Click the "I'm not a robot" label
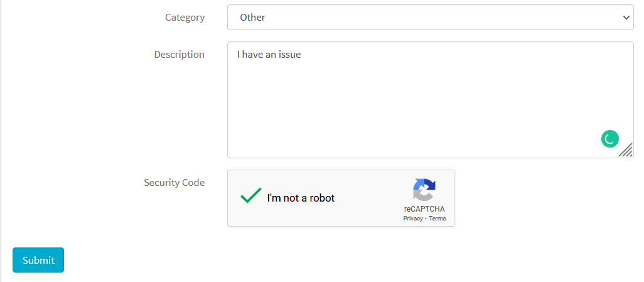This screenshot has height=282, width=644. (301, 198)
